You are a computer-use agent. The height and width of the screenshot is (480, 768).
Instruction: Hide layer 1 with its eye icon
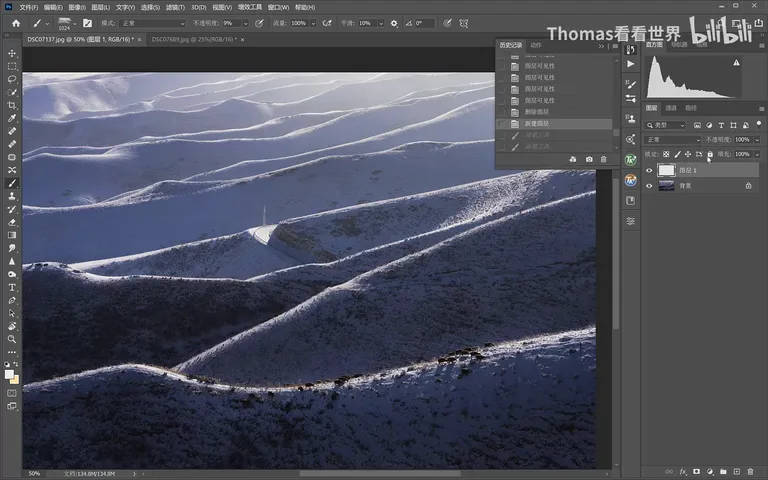[649, 170]
